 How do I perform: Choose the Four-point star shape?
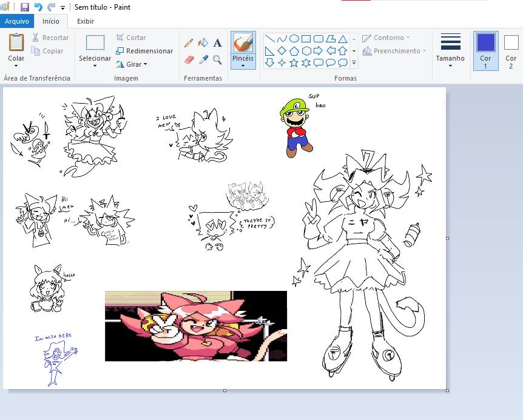(282, 62)
